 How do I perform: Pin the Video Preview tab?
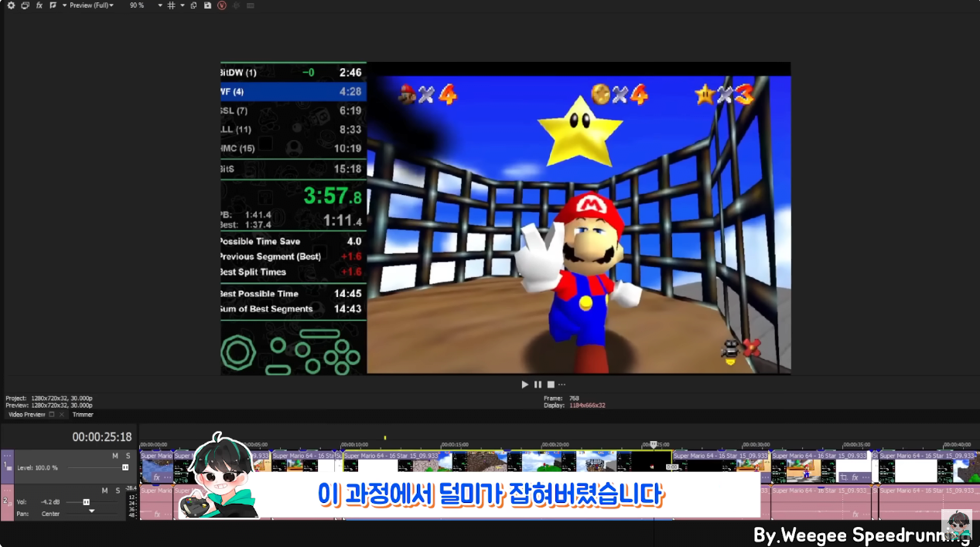(x=52, y=415)
